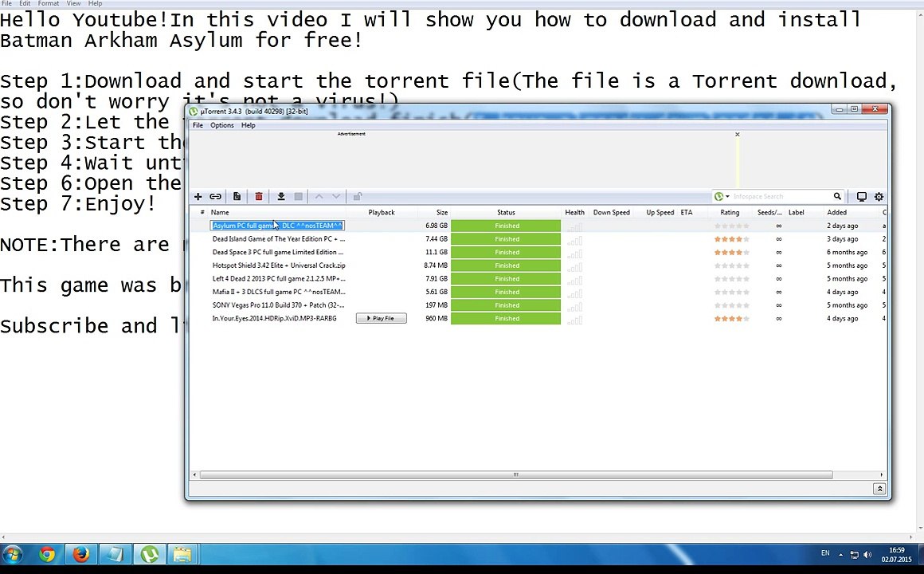Click horizontal scrollbar left arrow

(194, 475)
